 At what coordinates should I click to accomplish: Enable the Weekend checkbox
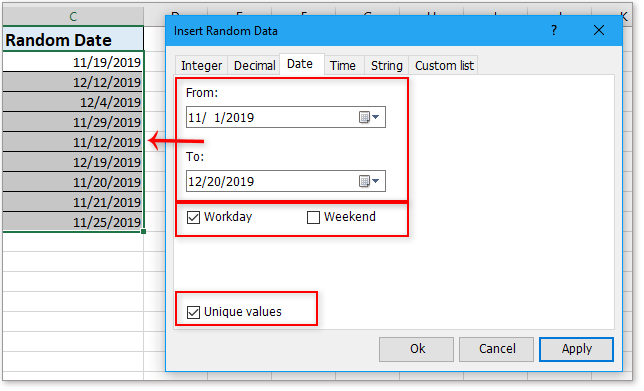coord(313,217)
